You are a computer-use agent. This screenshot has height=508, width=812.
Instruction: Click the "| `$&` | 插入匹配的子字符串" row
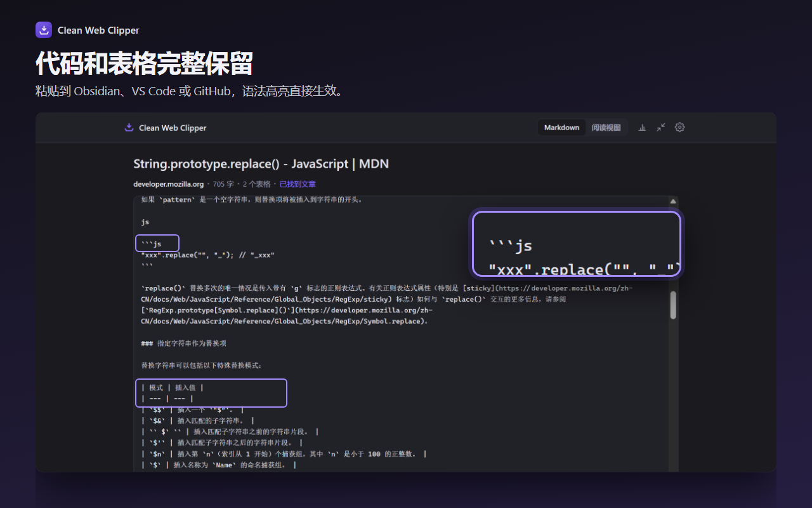coord(197,420)
